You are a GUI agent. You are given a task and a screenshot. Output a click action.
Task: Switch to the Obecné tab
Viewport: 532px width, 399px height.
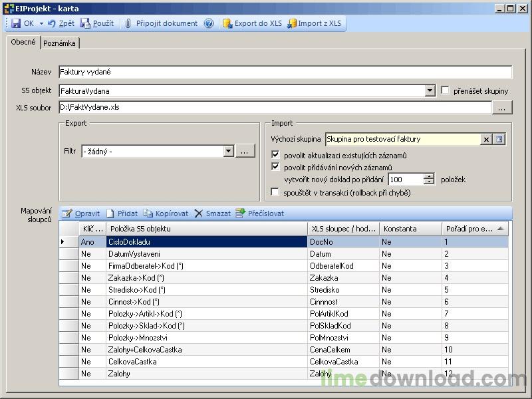(x=23, y=42)
